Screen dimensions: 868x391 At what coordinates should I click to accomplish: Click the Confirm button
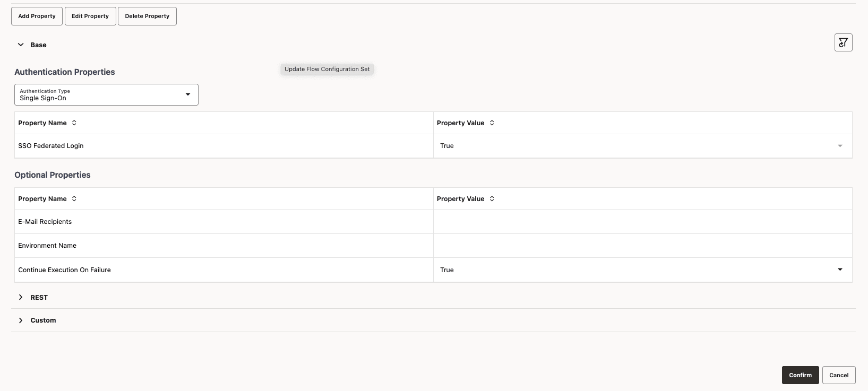(800, 375)
